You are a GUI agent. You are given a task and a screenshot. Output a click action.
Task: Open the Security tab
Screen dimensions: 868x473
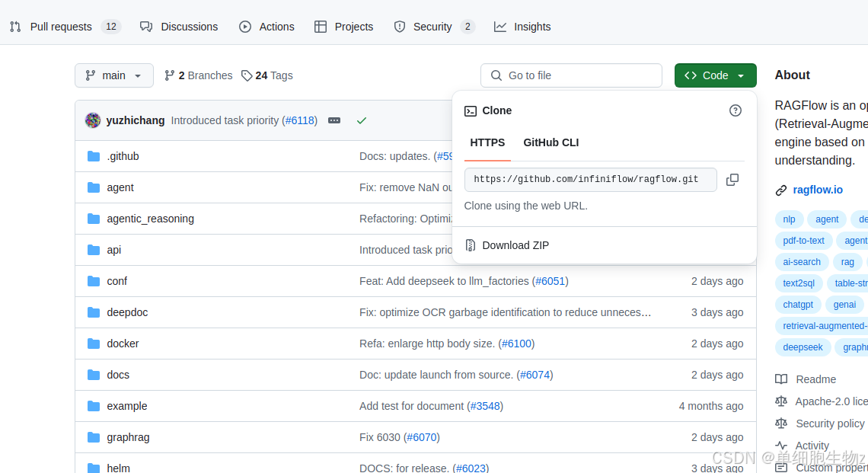click(x=434, y=27)
